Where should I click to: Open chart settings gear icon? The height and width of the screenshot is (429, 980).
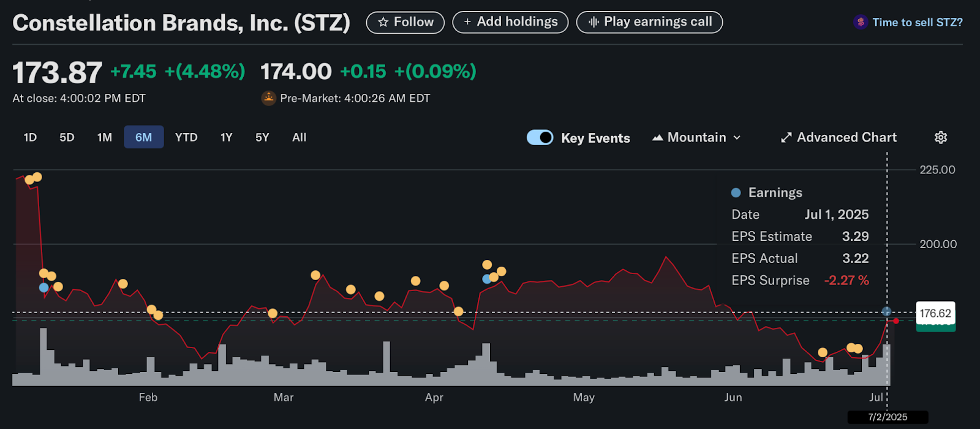point(941,137)
